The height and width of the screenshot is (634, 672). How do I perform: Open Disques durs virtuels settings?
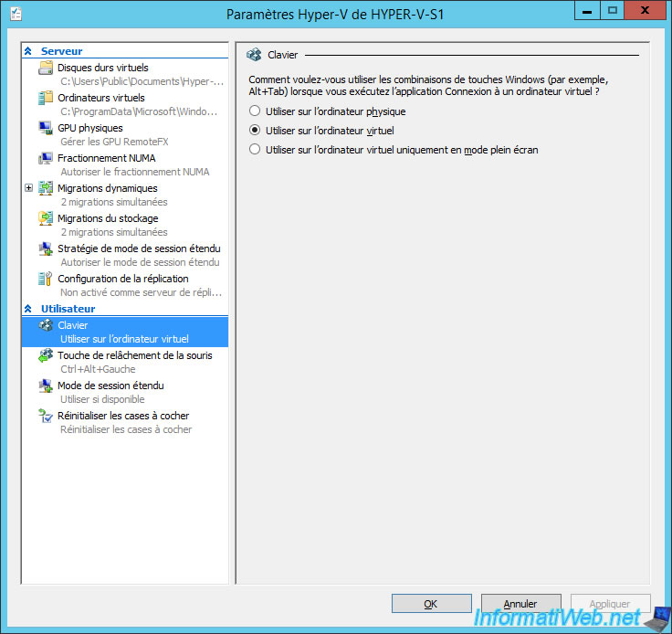tap(103, 68)
